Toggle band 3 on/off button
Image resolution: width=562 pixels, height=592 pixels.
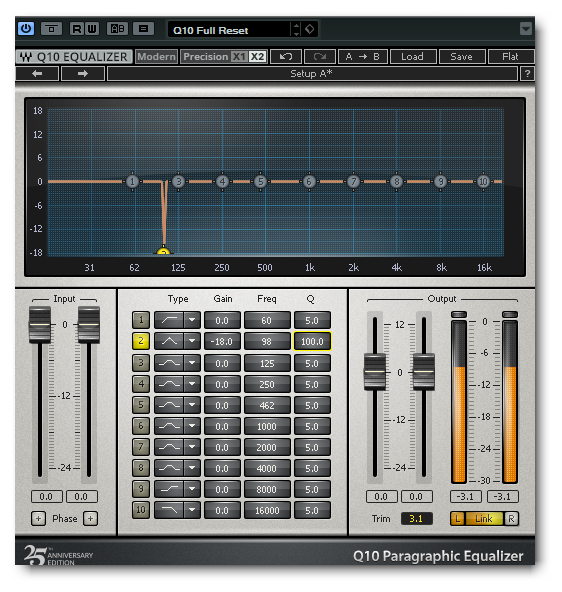point(141,363)
